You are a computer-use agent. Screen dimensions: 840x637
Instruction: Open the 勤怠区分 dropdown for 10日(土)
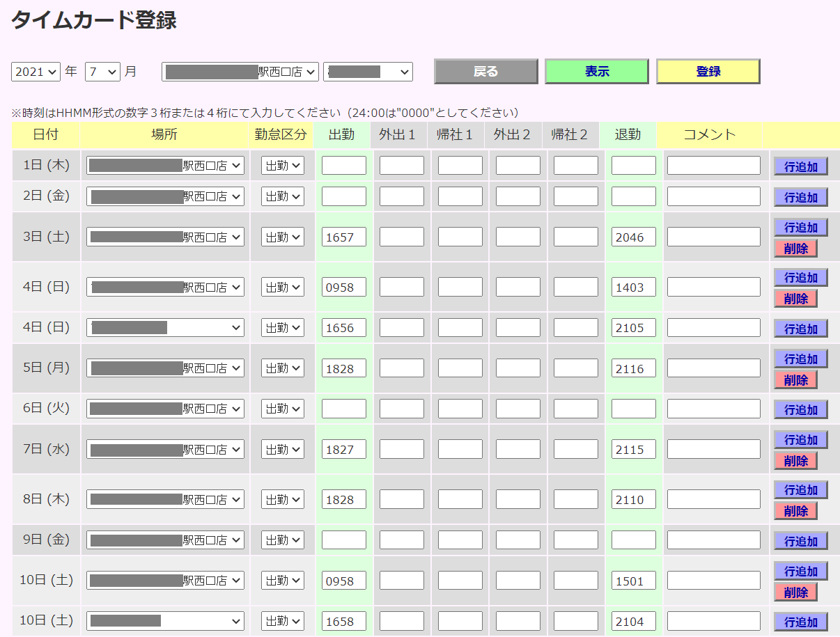[x=282, y=580]
